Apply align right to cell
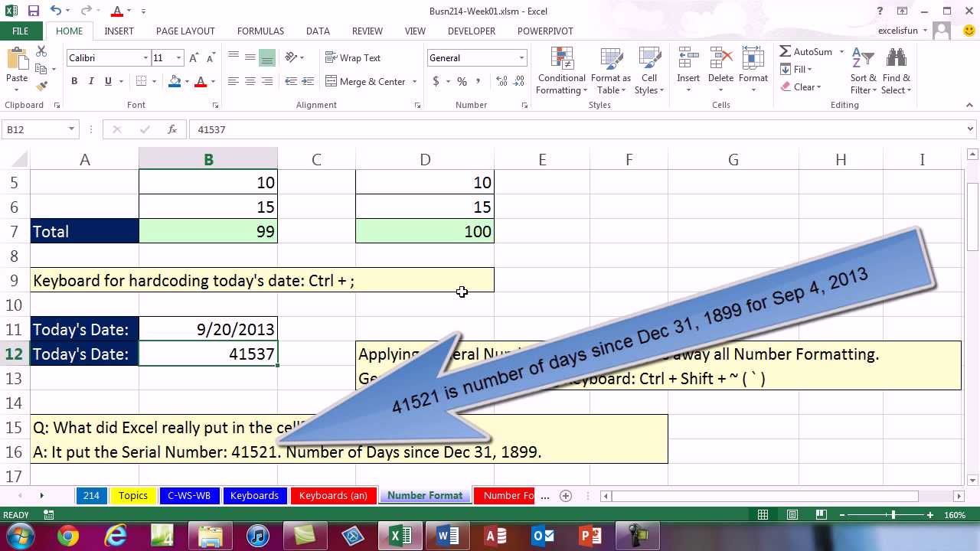The height and width of the screenshot is (551, 980). pos(267,81)
